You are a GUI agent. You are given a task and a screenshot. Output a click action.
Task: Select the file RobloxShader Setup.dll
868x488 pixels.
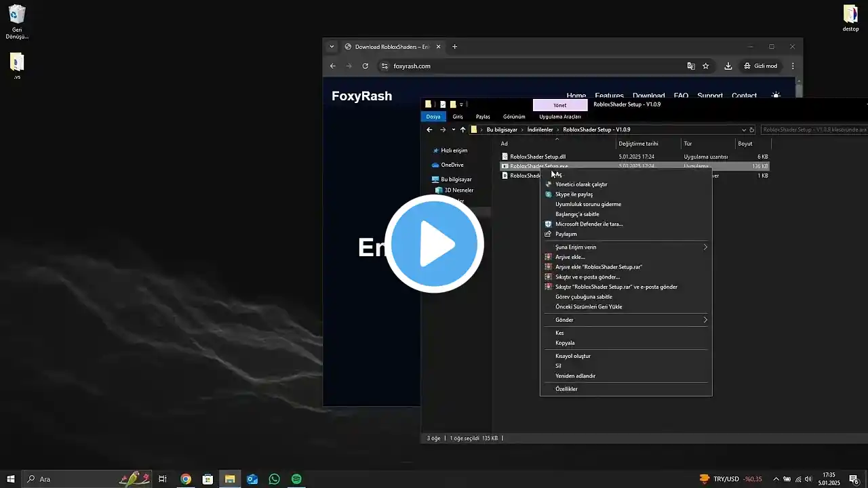click(x=538, y=157)
